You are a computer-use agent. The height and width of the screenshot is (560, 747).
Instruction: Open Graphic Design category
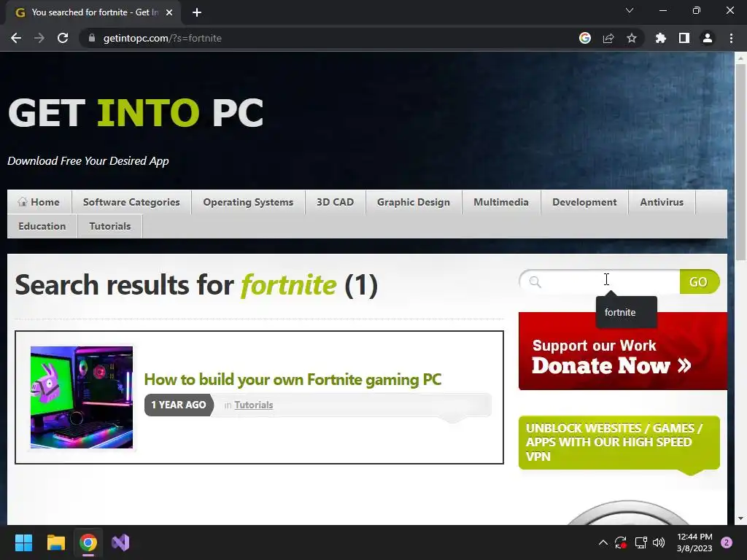tap(414, 202)
